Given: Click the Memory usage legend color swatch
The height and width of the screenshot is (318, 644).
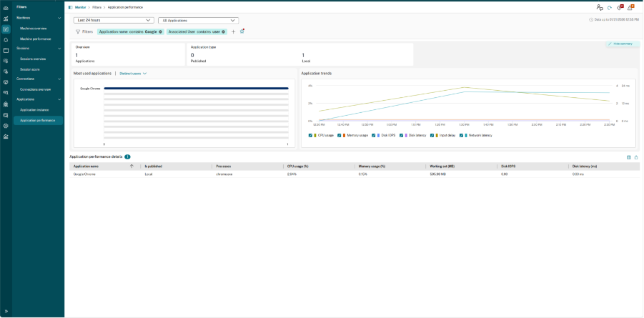Looking at the screenshot, I should coord(345,135).
